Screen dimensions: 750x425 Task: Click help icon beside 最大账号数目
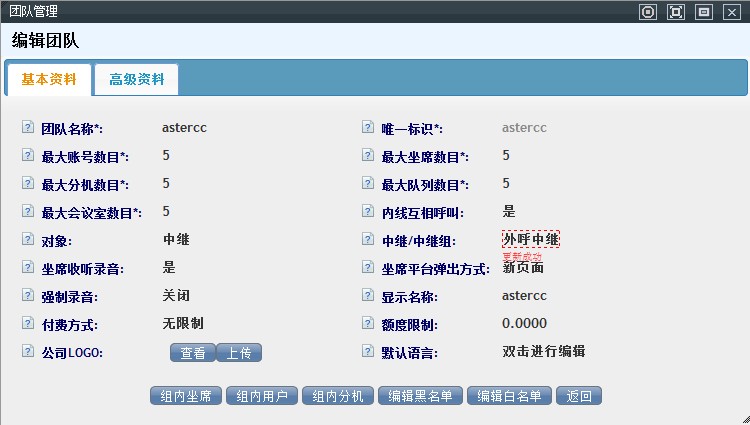[x=27, y=156]
